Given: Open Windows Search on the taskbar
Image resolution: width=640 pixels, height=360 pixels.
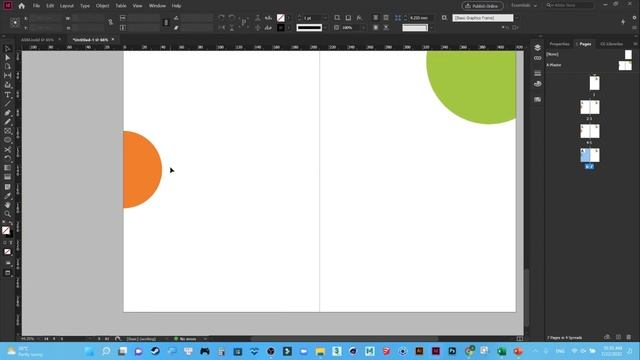Looking at the screenshot, I should point(106,351).
